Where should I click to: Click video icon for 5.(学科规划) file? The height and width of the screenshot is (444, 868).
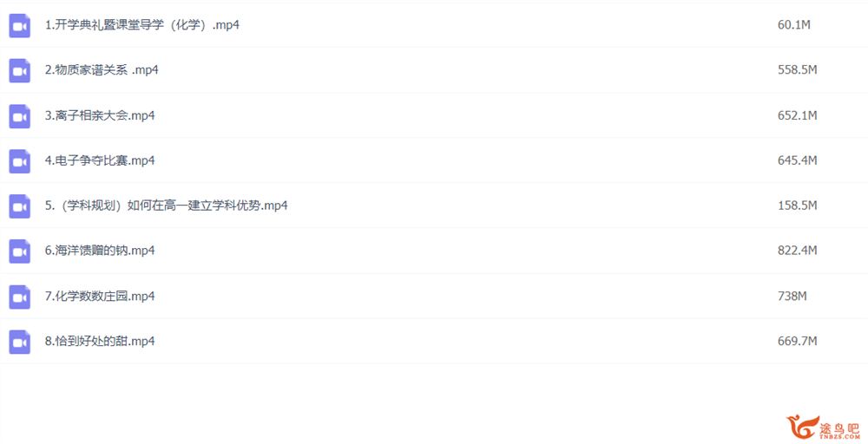[x=19, y=206]
